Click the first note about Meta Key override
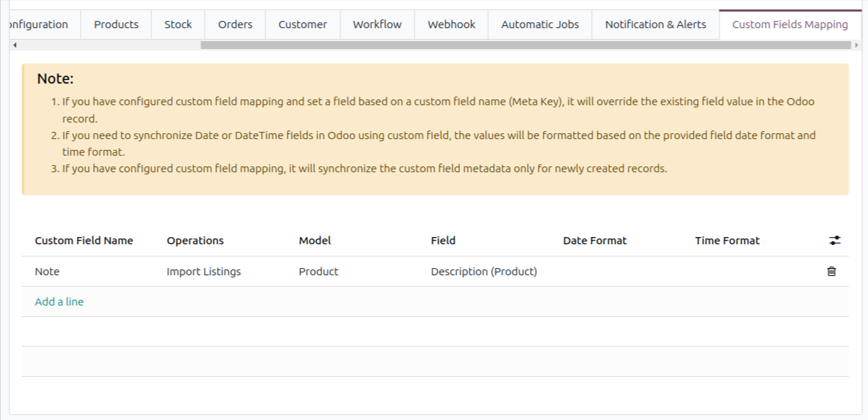 [x=438, y=110]
